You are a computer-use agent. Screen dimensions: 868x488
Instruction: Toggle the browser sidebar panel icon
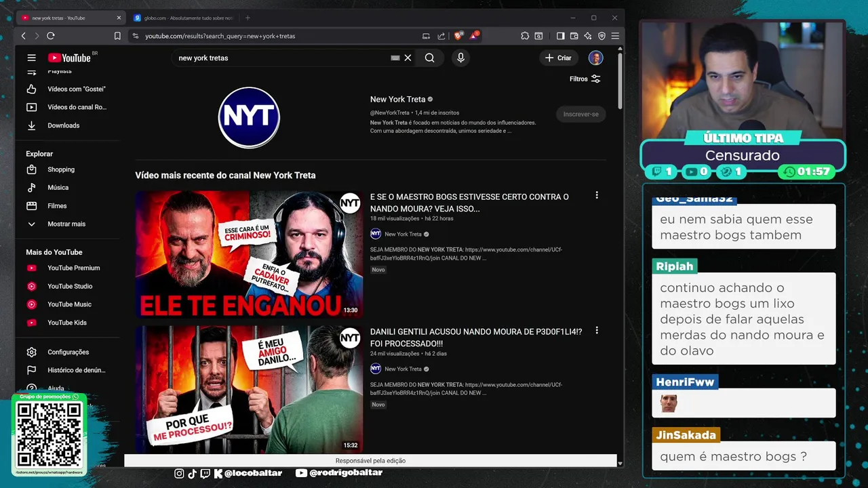coord(560,36)
